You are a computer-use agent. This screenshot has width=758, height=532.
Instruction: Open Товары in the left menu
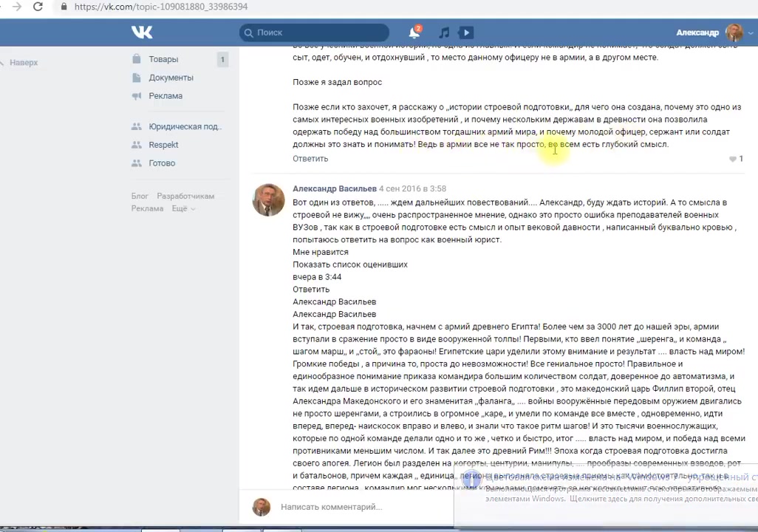coord(163,59)
